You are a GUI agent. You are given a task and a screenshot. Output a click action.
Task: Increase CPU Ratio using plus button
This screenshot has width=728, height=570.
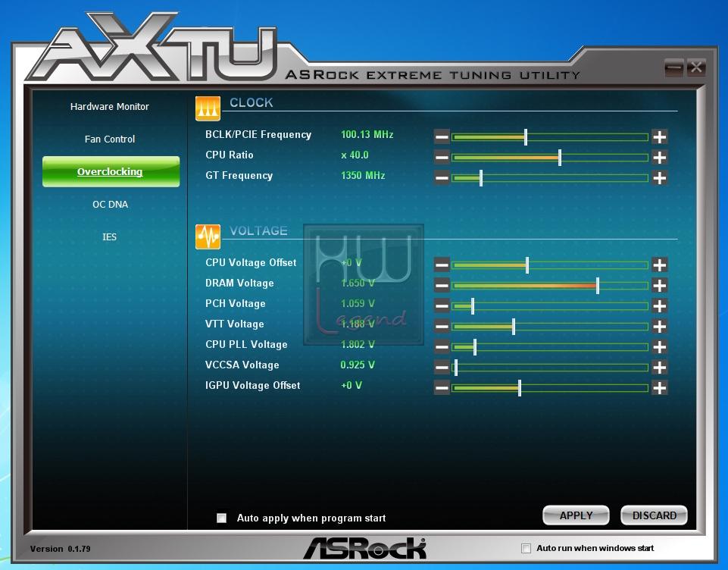click(659, 158)
